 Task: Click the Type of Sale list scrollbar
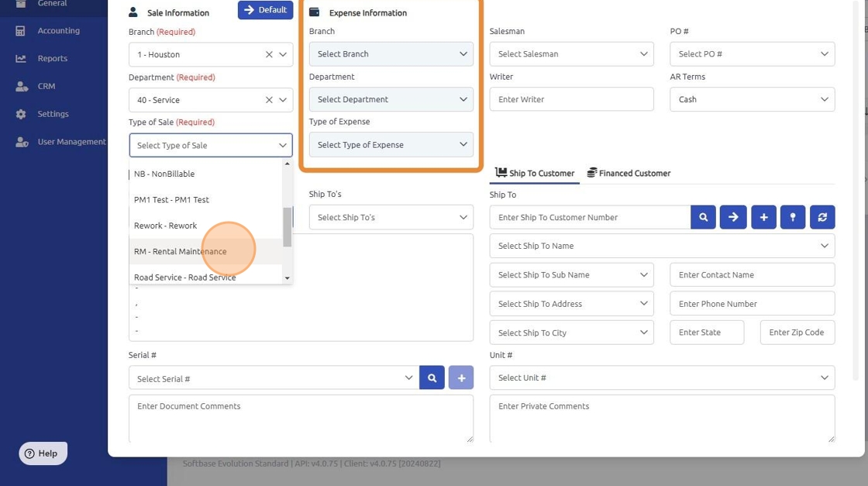pos(288,227)
